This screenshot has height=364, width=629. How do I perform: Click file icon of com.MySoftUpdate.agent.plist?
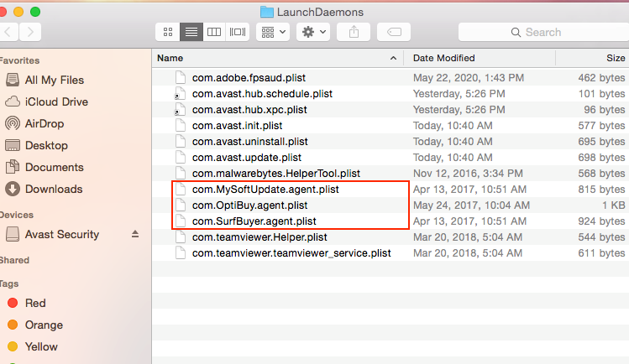click(x=181, y=189)
